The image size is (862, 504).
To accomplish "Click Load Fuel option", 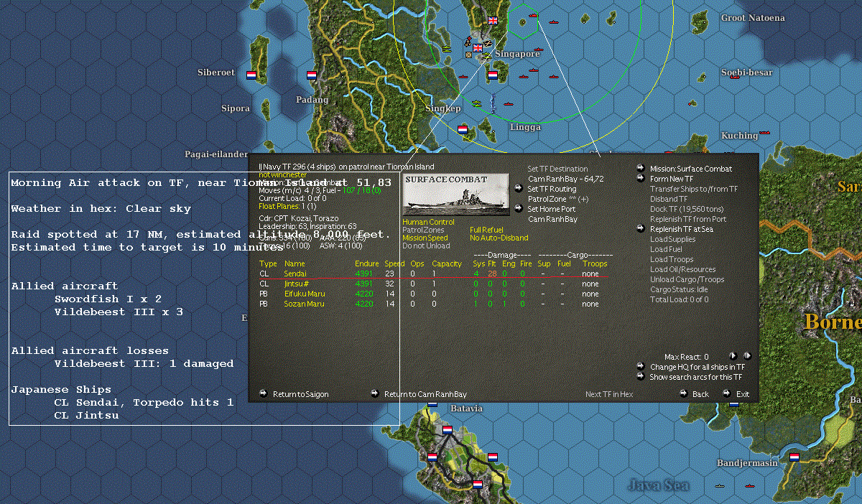I will pos(666,249).
